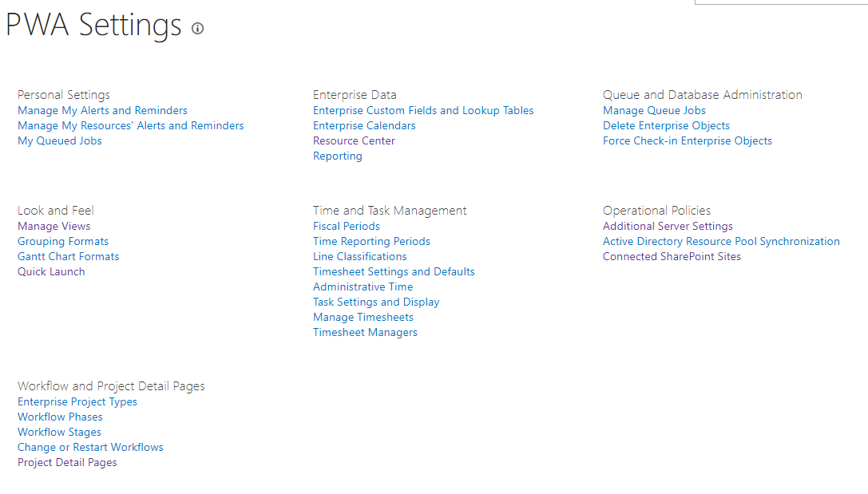Image resolution: width=868 pixels, height=494 pixels.
Task: Click the Look and Feel heading
Action: pyautogui.click(x=56, y=211)
